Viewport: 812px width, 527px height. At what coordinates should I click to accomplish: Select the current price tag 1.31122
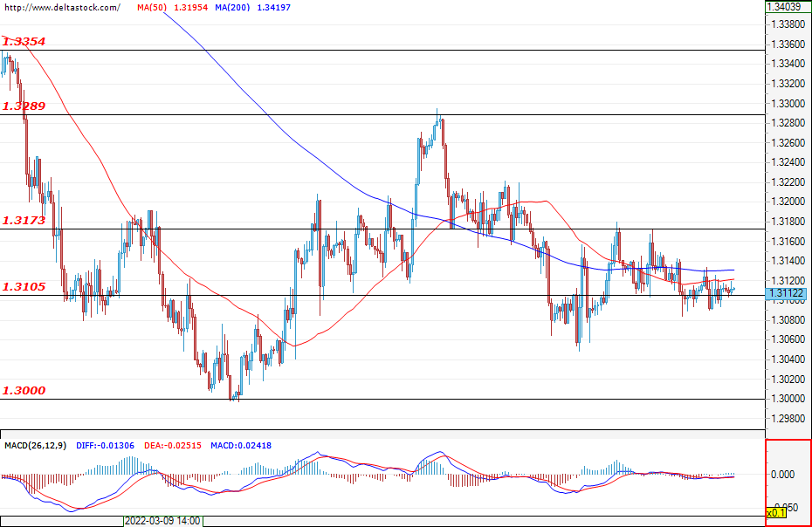click(786, 293)
